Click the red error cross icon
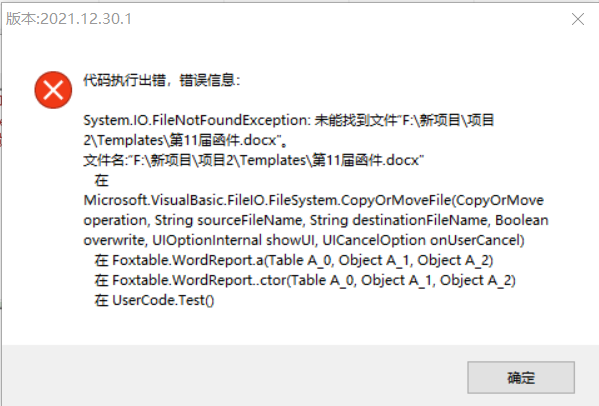 (53, 90)
